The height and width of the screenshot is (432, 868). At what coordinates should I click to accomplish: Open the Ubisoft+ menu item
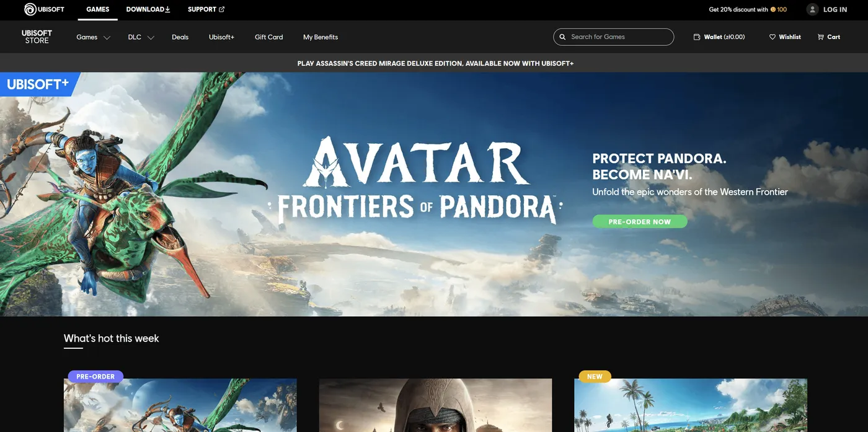(221, 37)
